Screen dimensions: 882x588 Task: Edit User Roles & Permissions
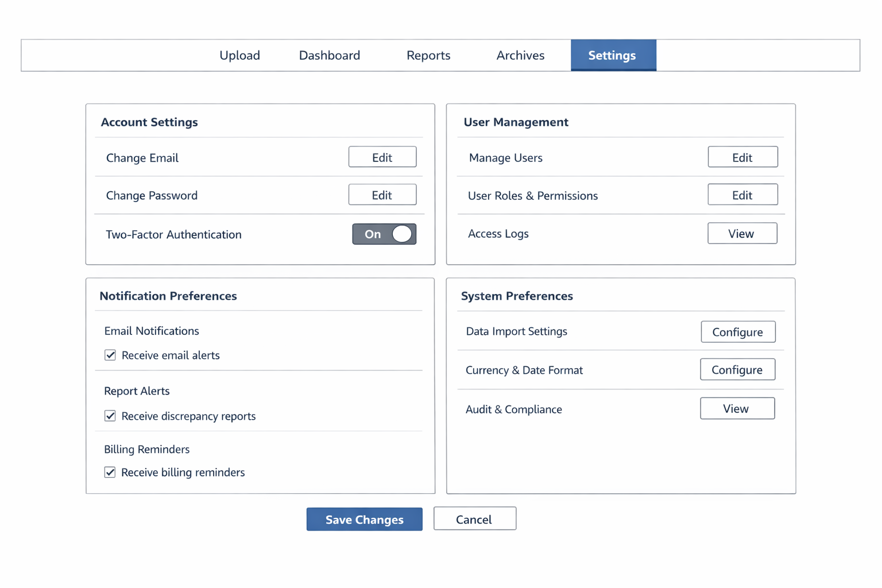point(742,195)
